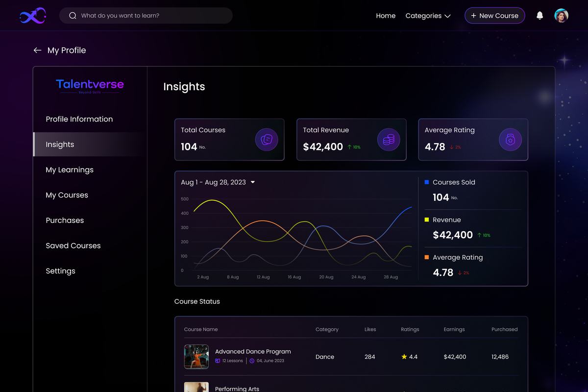Click the 12,486 purchased value
The height and width of the screenshot is (392, 588).
tap(500, 357)
